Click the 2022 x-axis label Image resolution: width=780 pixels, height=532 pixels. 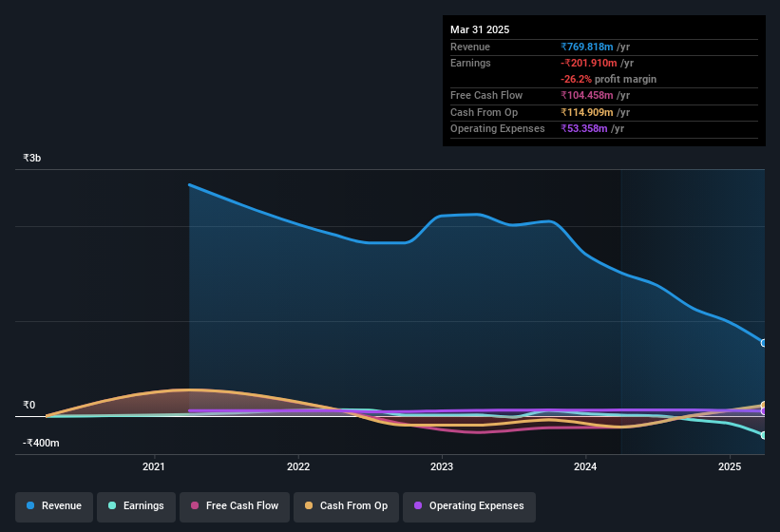click(298, 466)
